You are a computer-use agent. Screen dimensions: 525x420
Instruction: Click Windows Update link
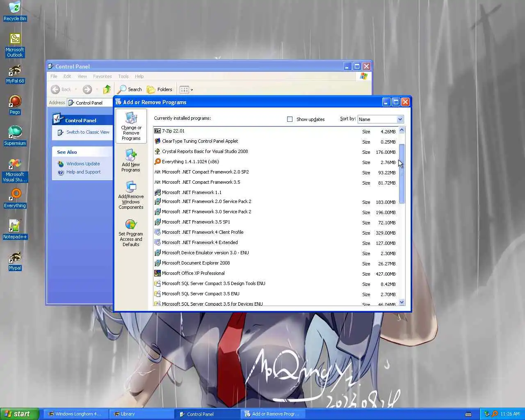[x=83, y=164]
